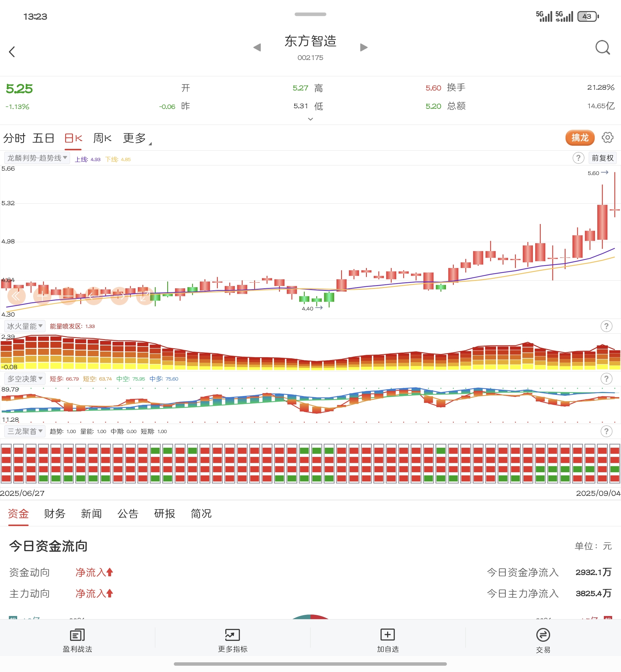This screenshot has height=672, width=621.
Task: Expand quote details with down chevron
Action: 310,119
